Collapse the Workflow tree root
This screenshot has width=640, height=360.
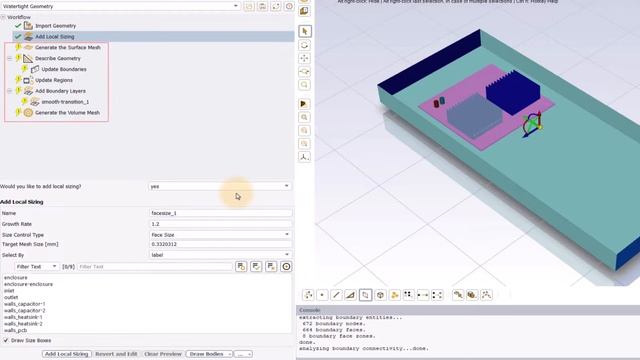[x=3, y=17]
